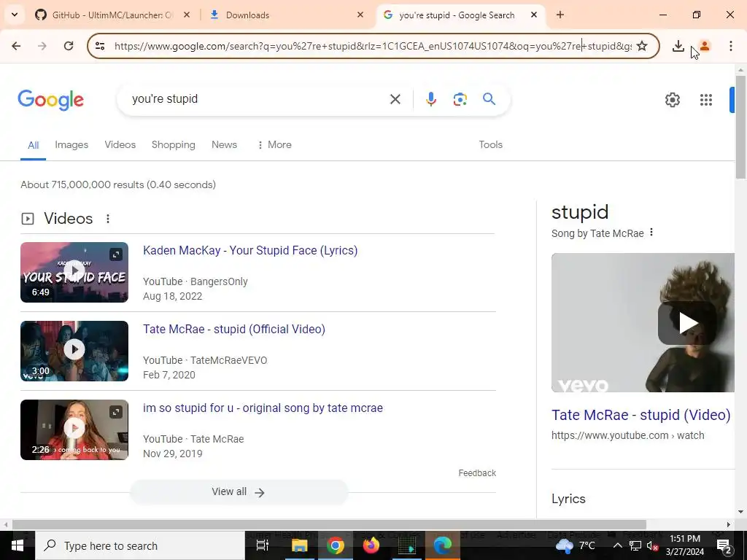Open Chrome three-dot menu
Viewport: 747px width, 560px height.
tap(731, 46)
